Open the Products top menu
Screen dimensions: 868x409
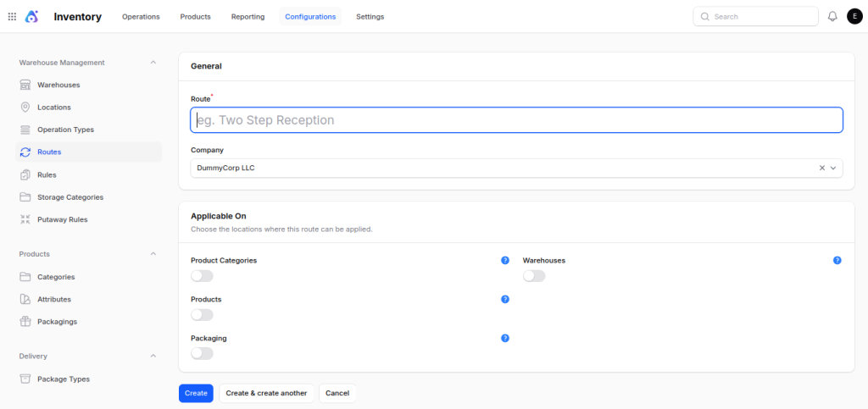coord(196,17)
